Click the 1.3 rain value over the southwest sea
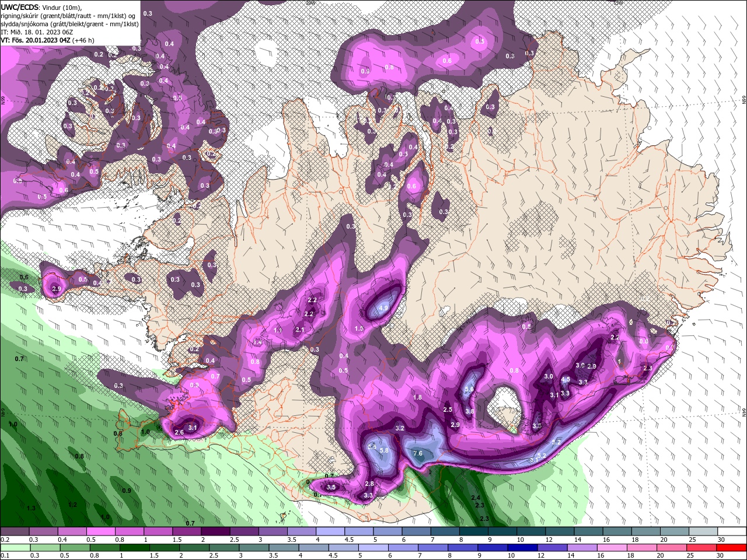747x560 pixels. pyautogui.click(x=31, y=508)
